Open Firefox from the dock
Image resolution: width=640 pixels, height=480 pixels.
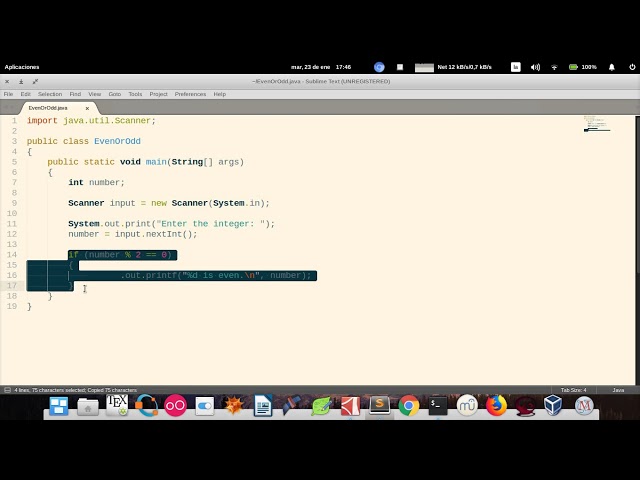[x=496, y=406]
